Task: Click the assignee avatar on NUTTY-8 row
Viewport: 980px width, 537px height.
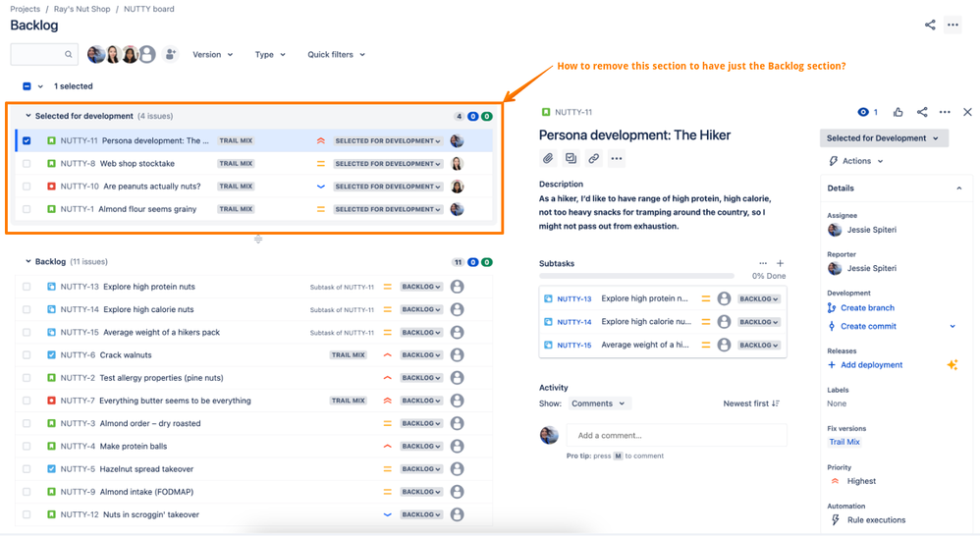Action: 457,163
